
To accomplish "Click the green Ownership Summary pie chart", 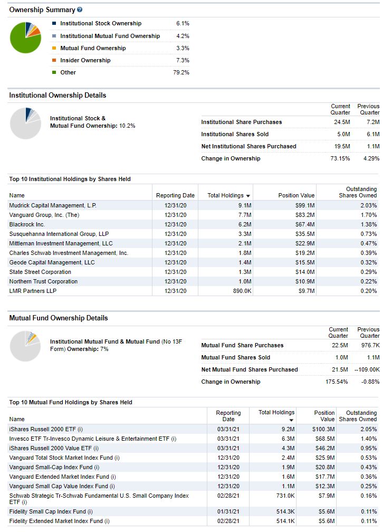I will (25, 37).
